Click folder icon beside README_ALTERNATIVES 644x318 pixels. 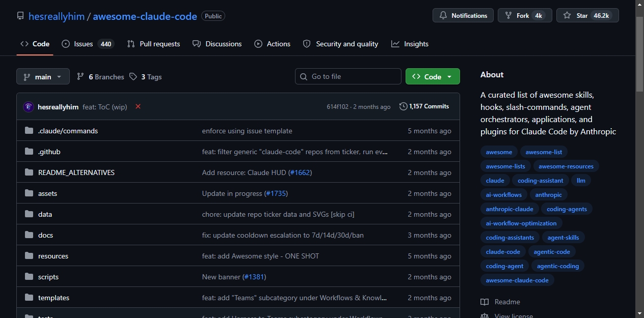point(29,172)
